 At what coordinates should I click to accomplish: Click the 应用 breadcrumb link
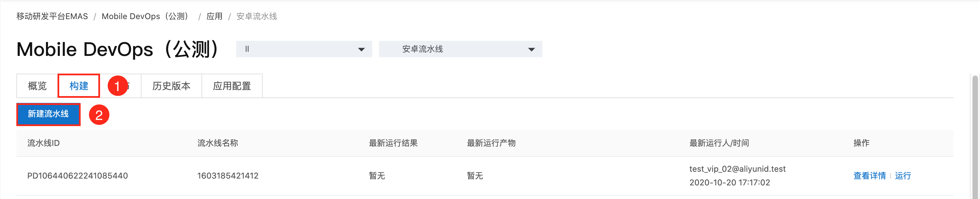coord(214,16)
